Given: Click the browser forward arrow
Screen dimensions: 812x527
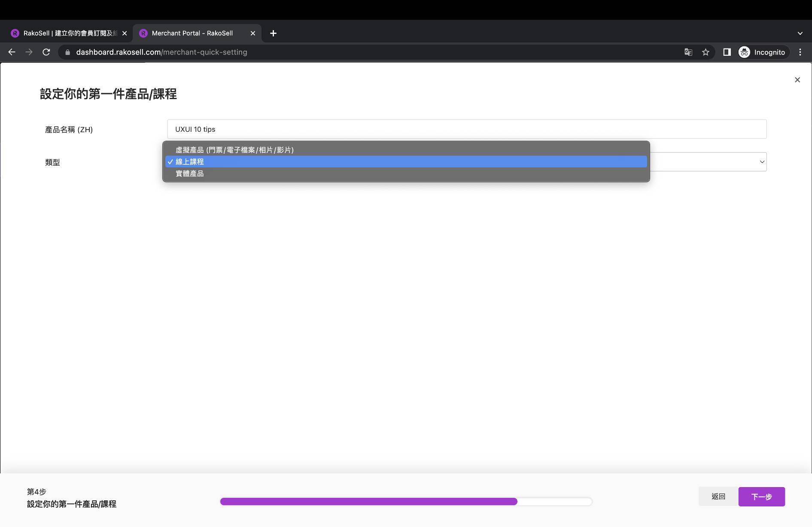Looking at the screenshot, I should coord(29,52).
